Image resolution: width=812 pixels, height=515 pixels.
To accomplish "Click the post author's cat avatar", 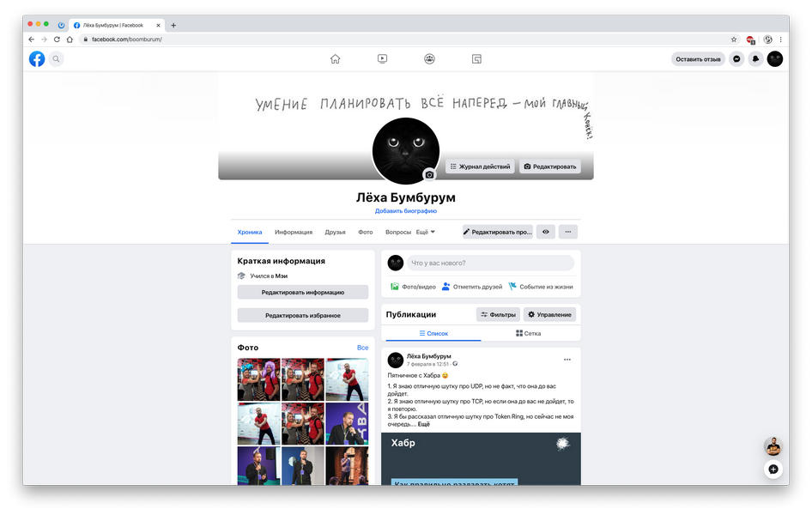I will (396, 360).
